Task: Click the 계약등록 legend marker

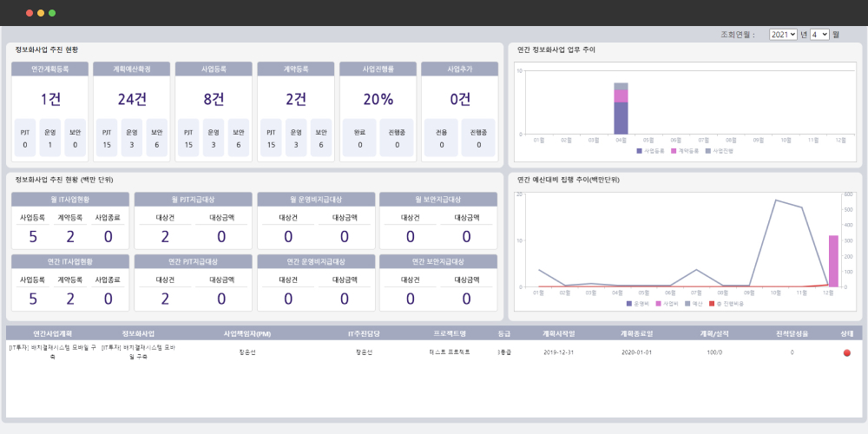Action: point(672,151)
